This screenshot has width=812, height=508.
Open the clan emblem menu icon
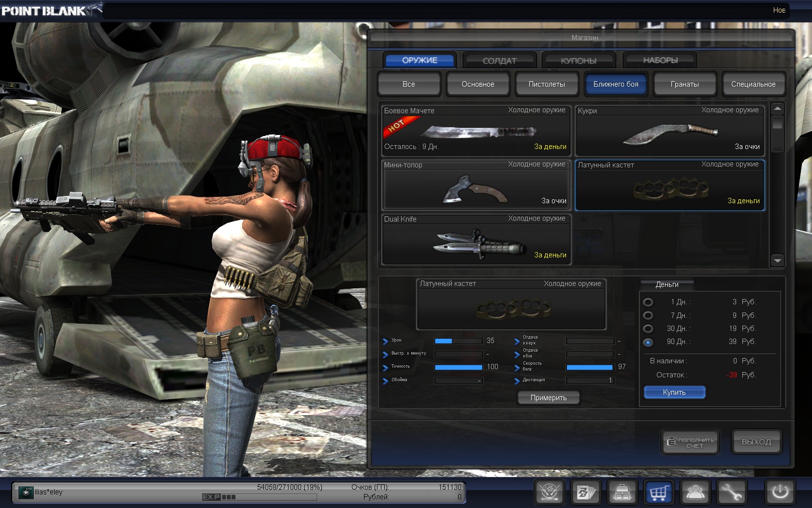click(549, 493)
